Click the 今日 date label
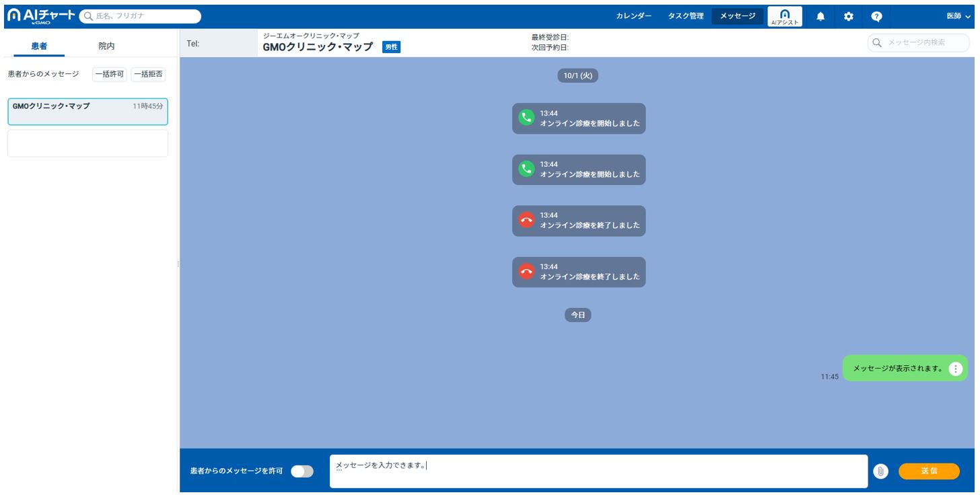The width and height of the screenshot is (980, 501). pyautogui.click(x=577, y=315)
